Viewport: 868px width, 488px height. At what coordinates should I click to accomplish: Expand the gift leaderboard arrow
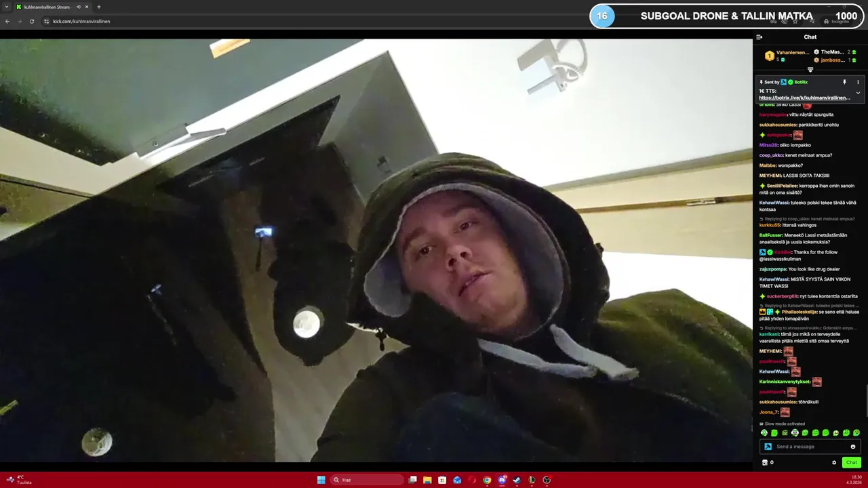pyautogui.click(x=810, y=70)
